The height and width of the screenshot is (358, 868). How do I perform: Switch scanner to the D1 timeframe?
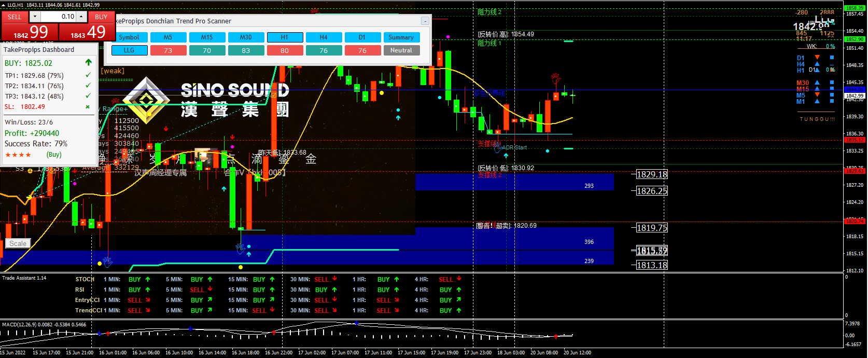pyautogui.click(x=362, y=37)
